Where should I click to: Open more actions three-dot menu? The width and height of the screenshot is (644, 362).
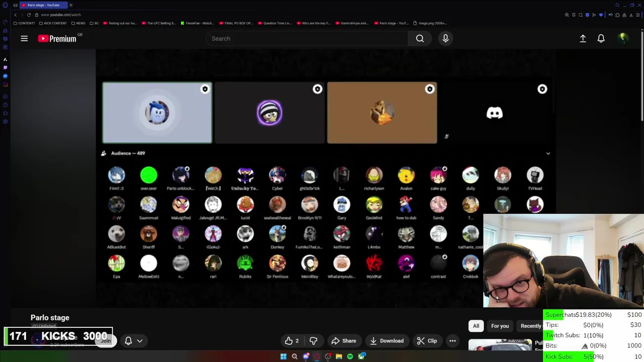(x=452, y=341)
